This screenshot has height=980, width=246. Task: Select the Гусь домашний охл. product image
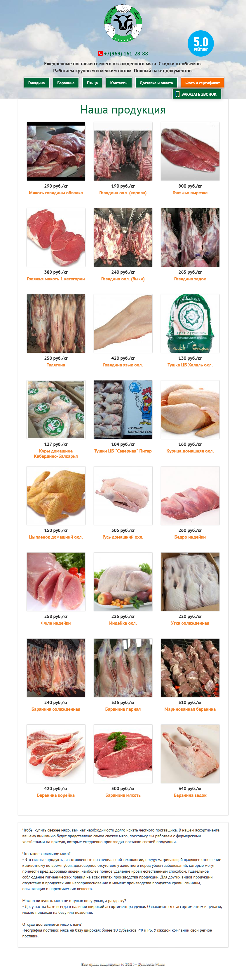(123, 496)
